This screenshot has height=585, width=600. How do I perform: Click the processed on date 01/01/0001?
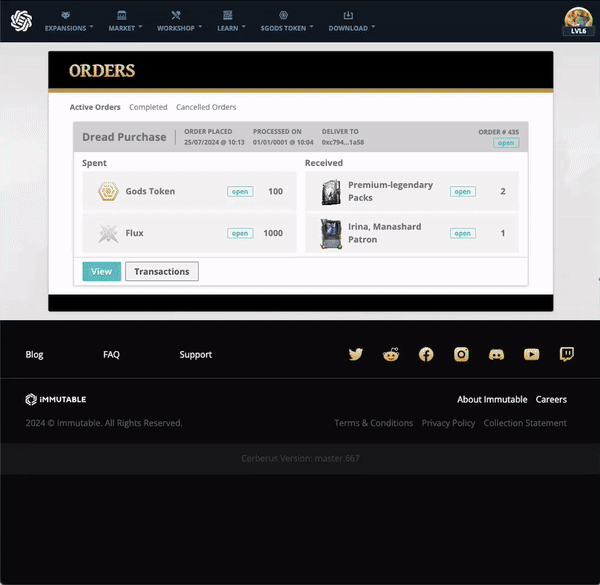click(283, 142)
